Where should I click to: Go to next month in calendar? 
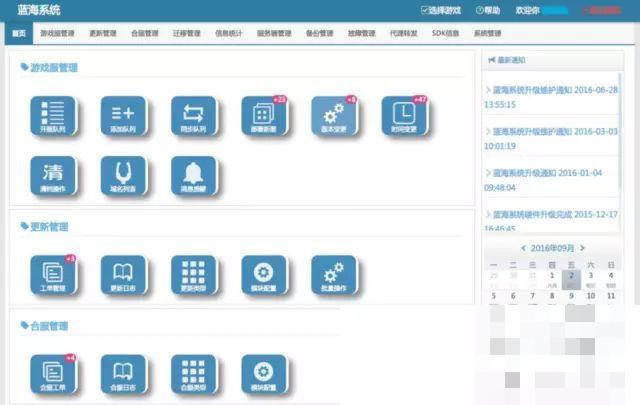582,248
